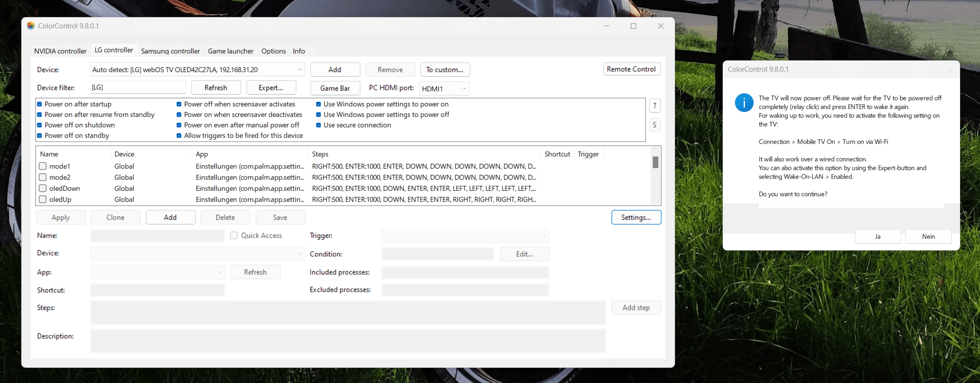Click the Shortcut column header
Image resolution: width=980 pixels, height=383 pixels.
(557, 154)
